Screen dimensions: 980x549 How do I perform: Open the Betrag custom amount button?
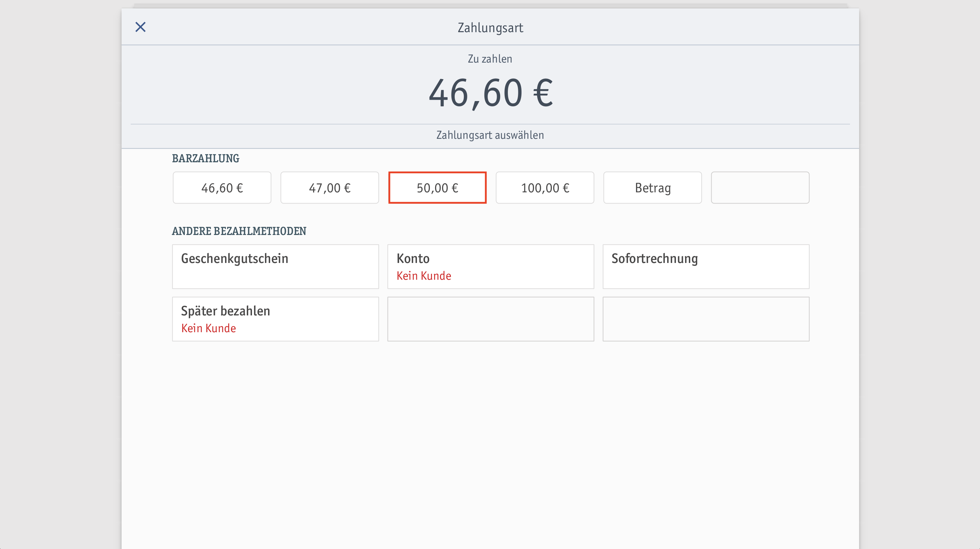pyautogui.click(x=653, y=188)
